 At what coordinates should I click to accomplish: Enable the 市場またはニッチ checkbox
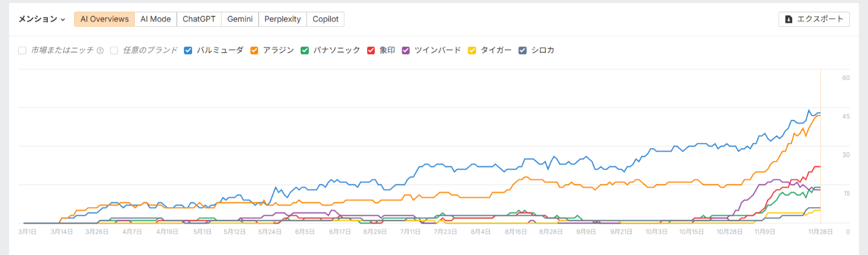pos(22,50)
